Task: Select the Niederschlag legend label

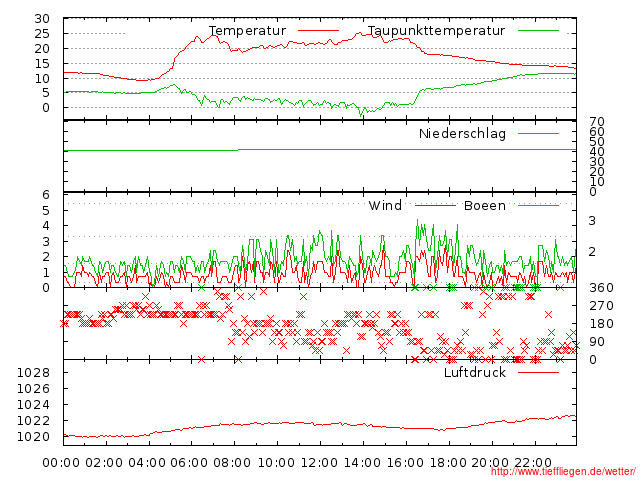Action: [x=462, y=133]
